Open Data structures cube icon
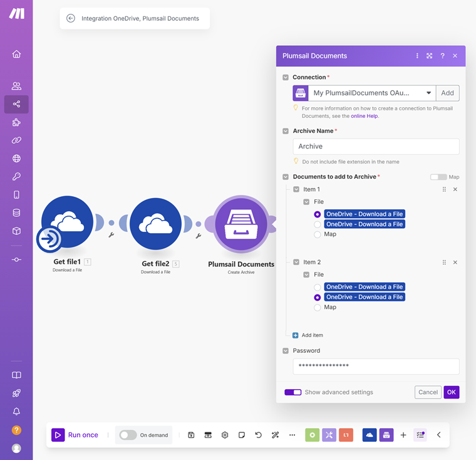This screenshot has width=476, height=460. (x=16, y=231)
